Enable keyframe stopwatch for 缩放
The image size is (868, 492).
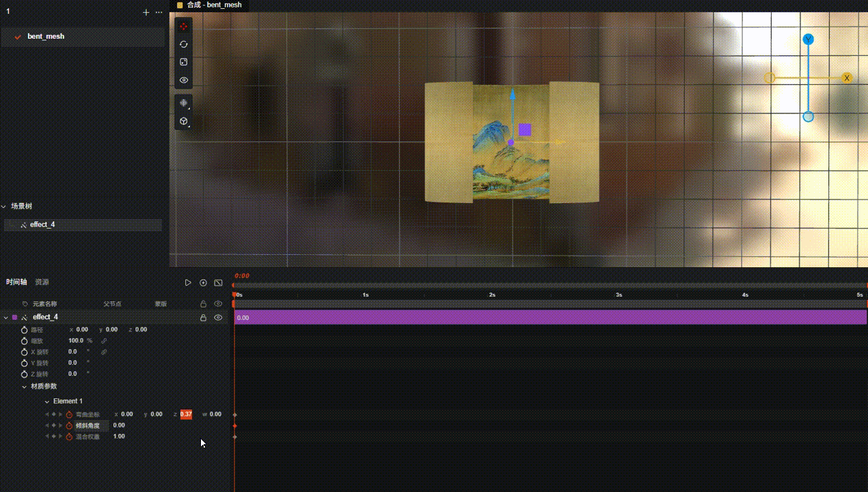[x=24, y=340]
